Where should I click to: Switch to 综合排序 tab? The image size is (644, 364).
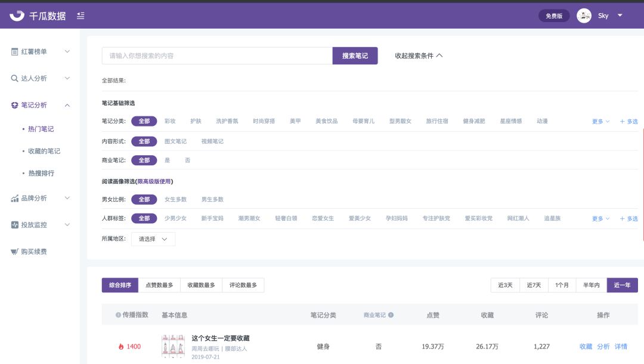[x=120, y=285]
